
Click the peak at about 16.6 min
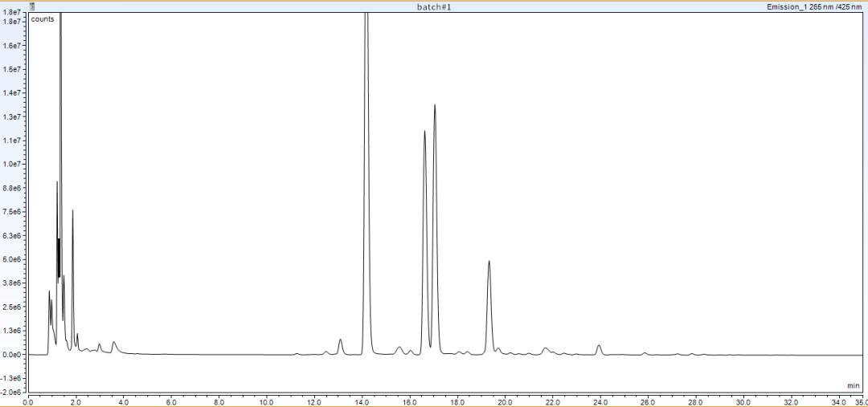coord(424,132)
